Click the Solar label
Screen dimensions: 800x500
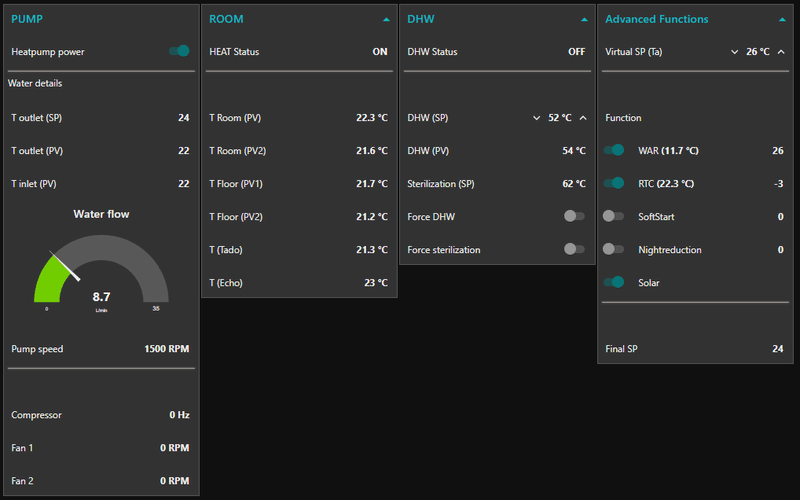[x=648, y=283]
